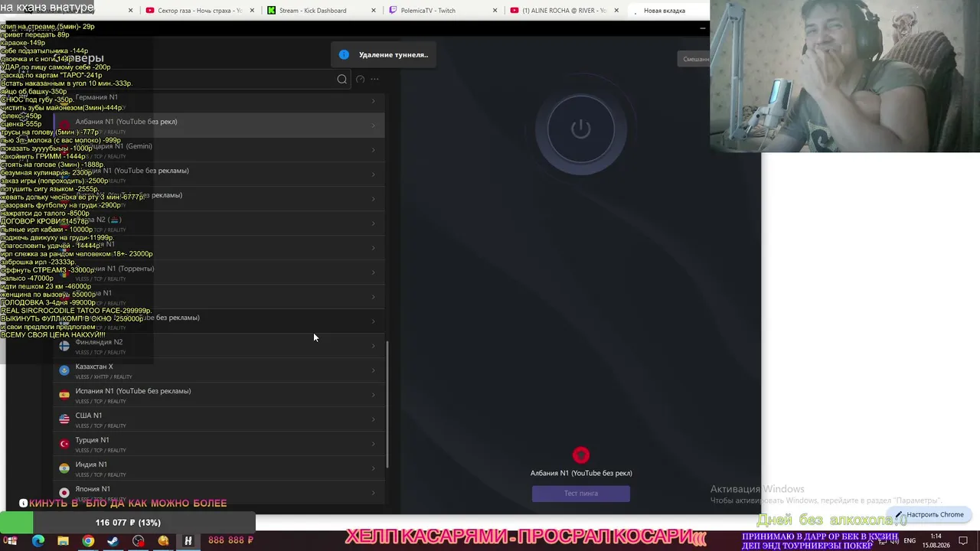The image size is (980, 551).
Task: Click the Настроить Chrome button
Action: pyautogui.click(x=929, y=514)
